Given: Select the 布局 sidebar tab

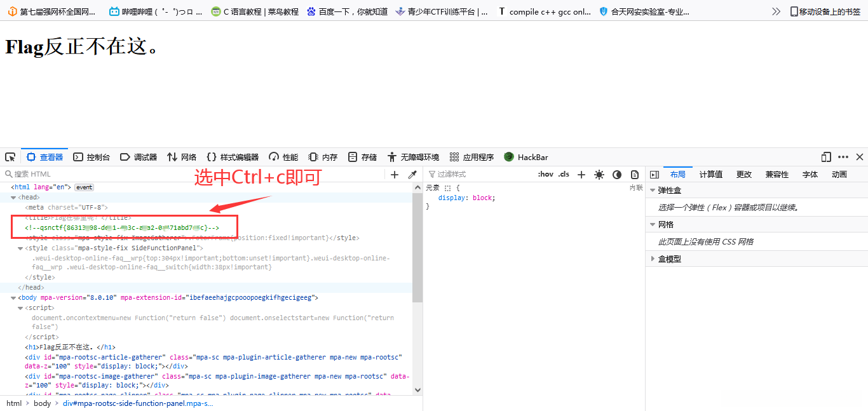Looking at the screenshot, I should [677, 175].
